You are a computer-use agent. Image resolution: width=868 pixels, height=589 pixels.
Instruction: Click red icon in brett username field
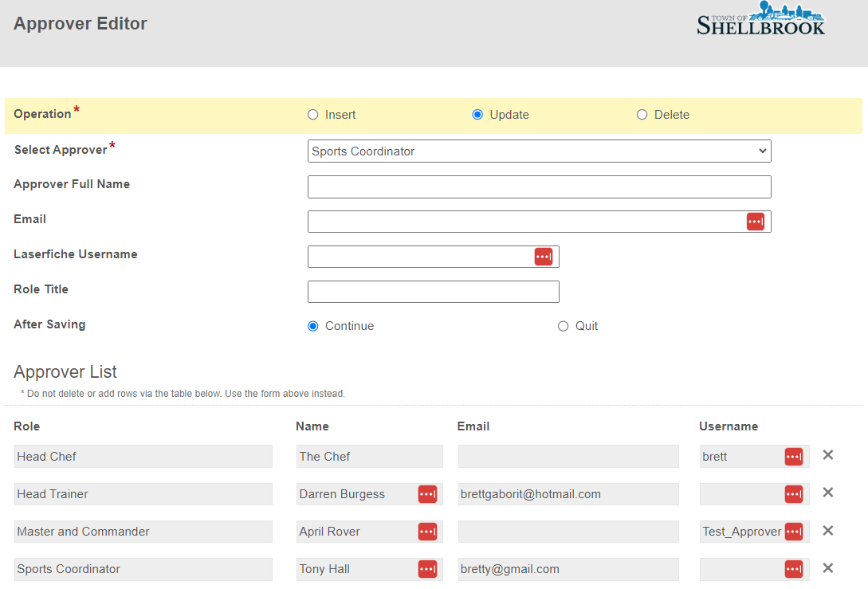pos(793,457)
